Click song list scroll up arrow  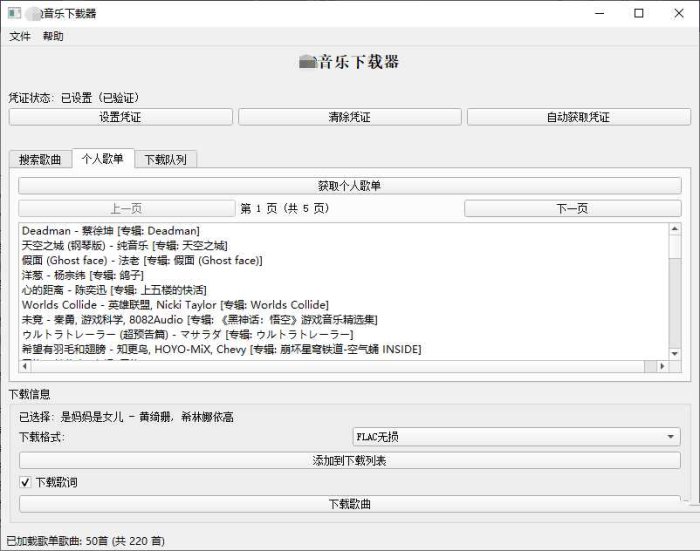point(675,229)
